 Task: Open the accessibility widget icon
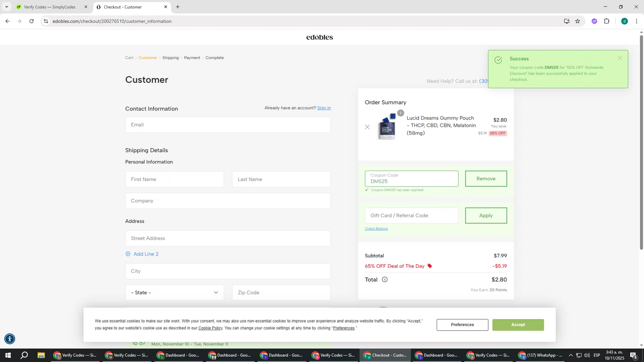9,339
